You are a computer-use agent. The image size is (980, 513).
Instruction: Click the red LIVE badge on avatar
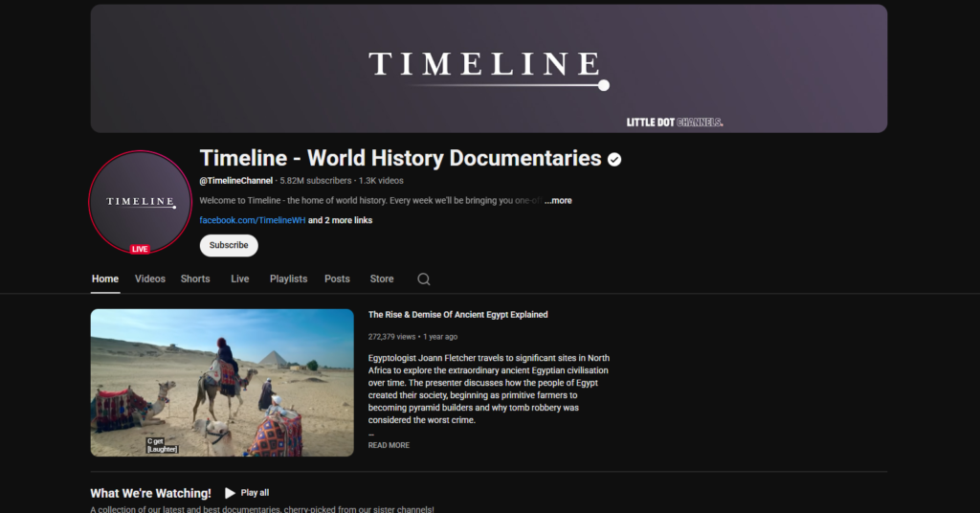click(x=140, y=249)
